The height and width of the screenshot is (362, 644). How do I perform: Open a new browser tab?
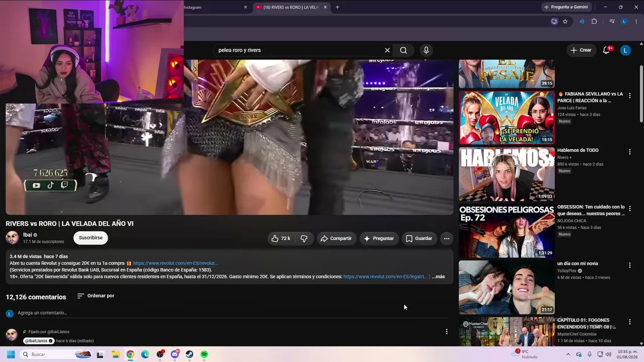pos(337,7)
